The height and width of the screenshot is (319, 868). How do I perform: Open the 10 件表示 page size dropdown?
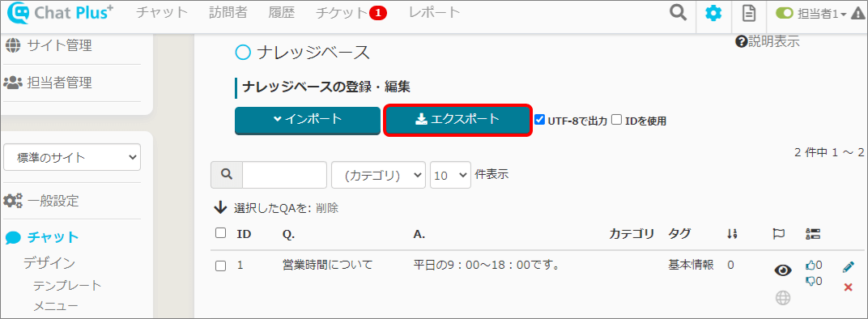(x=451, y=175)
